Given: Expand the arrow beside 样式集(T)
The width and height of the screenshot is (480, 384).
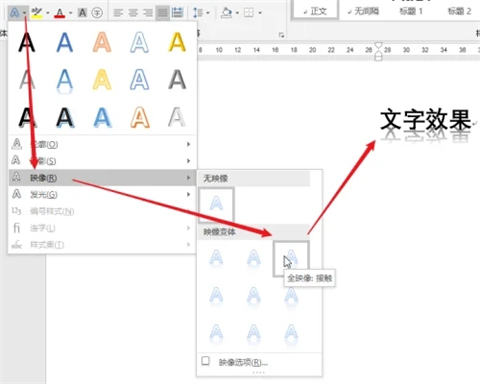Looking at the screenshot, I should pos(188,245).
